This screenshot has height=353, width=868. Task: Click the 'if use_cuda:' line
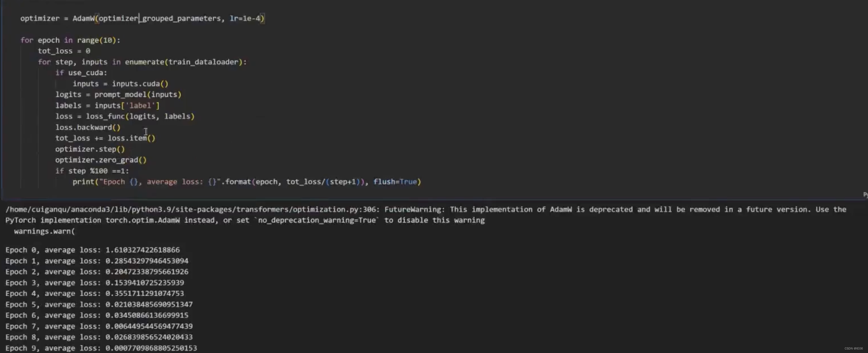tap(81, 73)
